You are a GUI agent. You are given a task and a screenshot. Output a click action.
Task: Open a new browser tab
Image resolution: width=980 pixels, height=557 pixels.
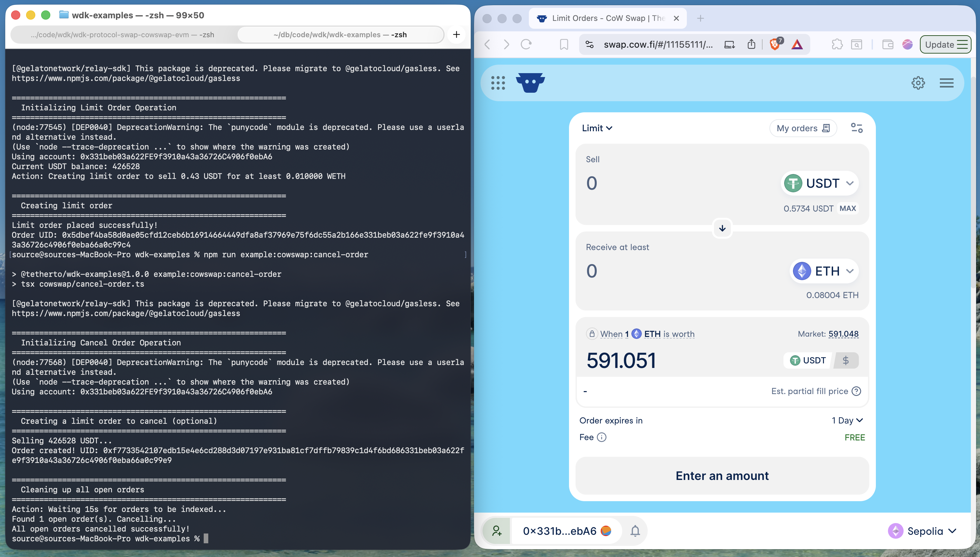point(700,18)
